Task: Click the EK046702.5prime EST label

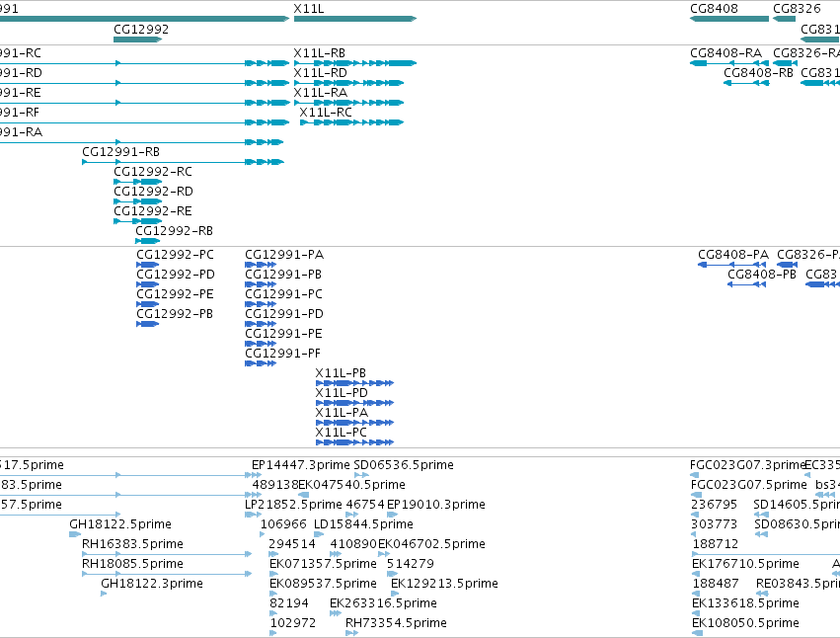Action: pyautogui.click(x=431, y=545)
